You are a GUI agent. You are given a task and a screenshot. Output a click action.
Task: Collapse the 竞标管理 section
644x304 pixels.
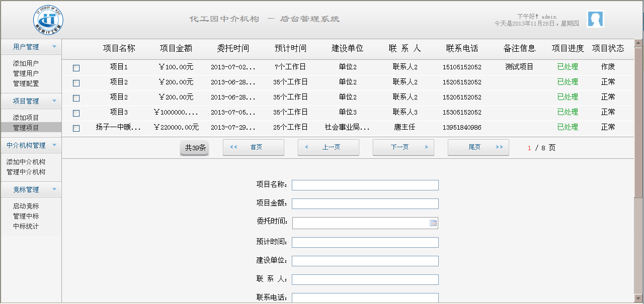click(x=54, y=189)
